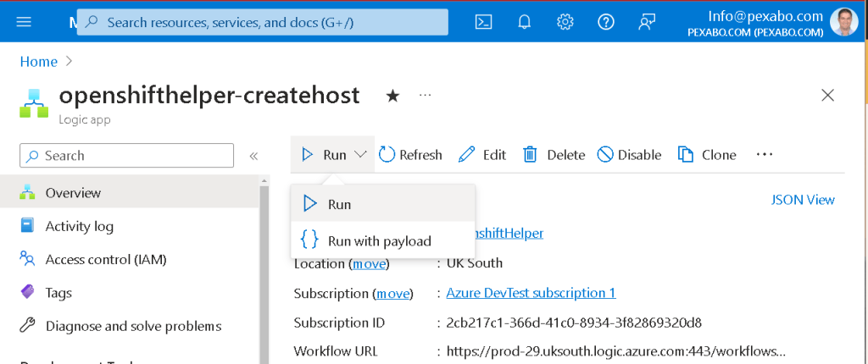The width and height of the screenshot is (868, 364).
Task: Select Run with payload menu item
Action: 383,240
